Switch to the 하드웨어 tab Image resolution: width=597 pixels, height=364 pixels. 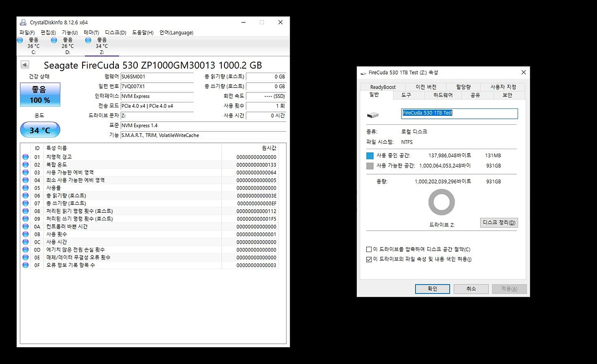[x=443, y=95]
